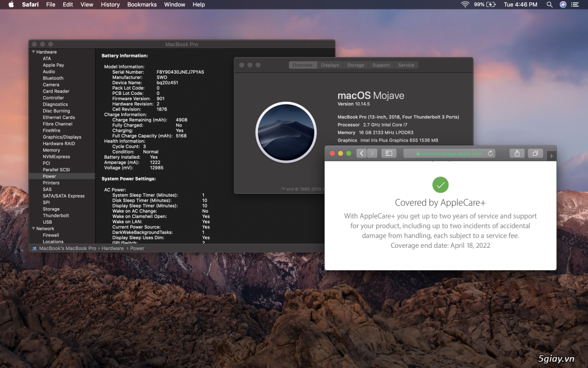Go back in Safari
Viewport: 588px width, 368px height.
[361, 153]
